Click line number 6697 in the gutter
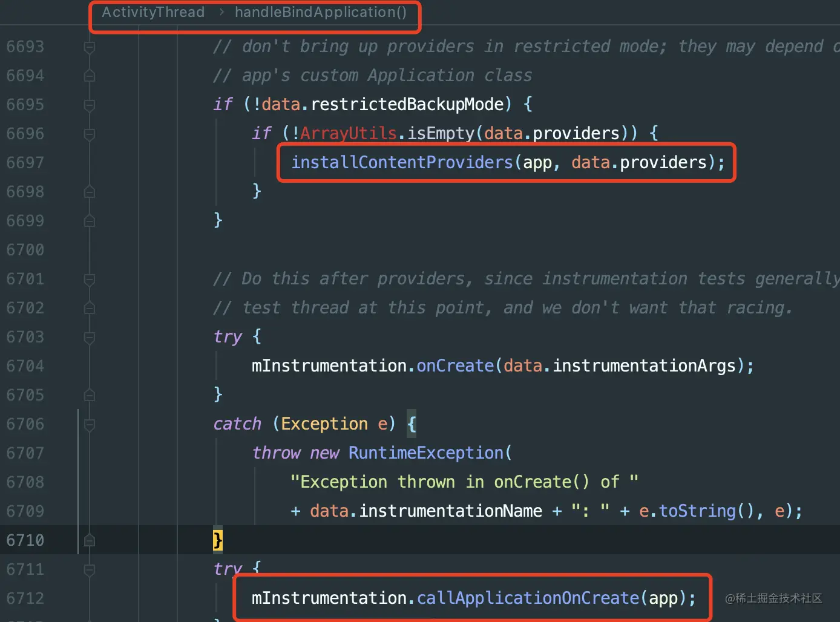This screenshot has height=622, width=840. (x=25, y=163)
